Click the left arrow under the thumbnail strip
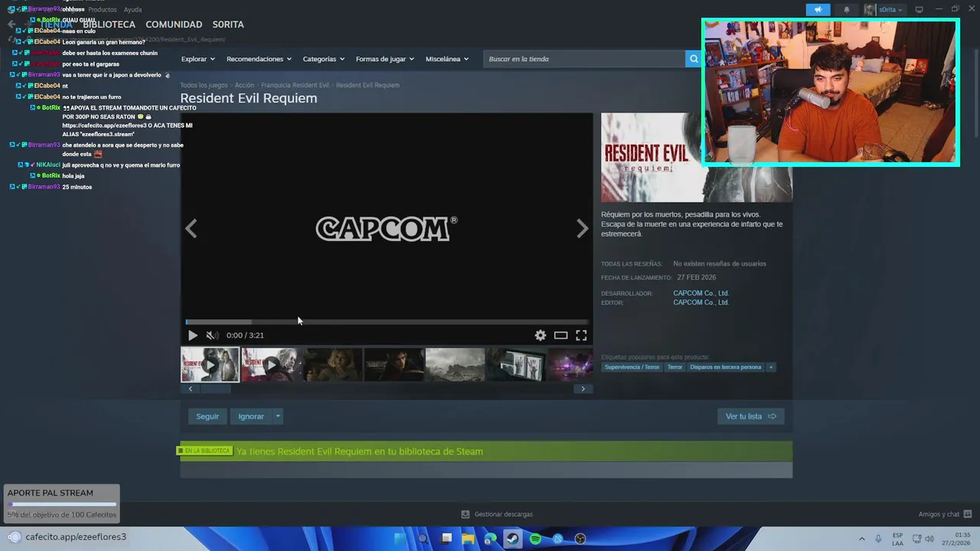 (x=191, y=389)
